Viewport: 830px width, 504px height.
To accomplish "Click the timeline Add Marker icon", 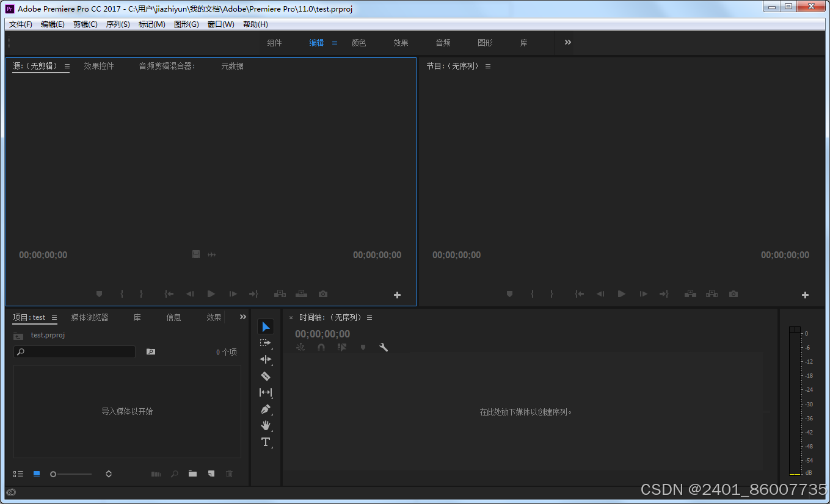I will pos(363,347).
